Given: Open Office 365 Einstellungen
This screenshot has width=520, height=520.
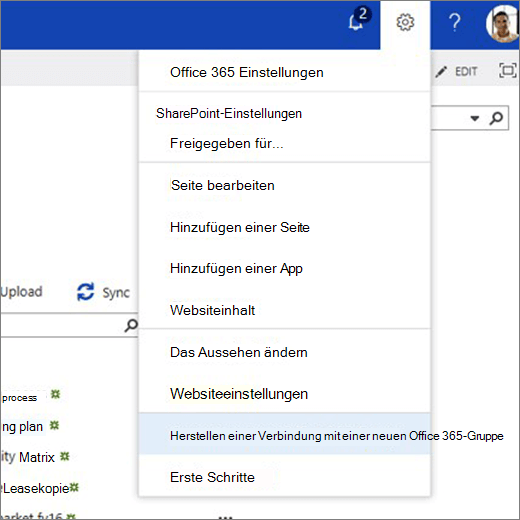Looking at the screenshot, I should [247, 72].
